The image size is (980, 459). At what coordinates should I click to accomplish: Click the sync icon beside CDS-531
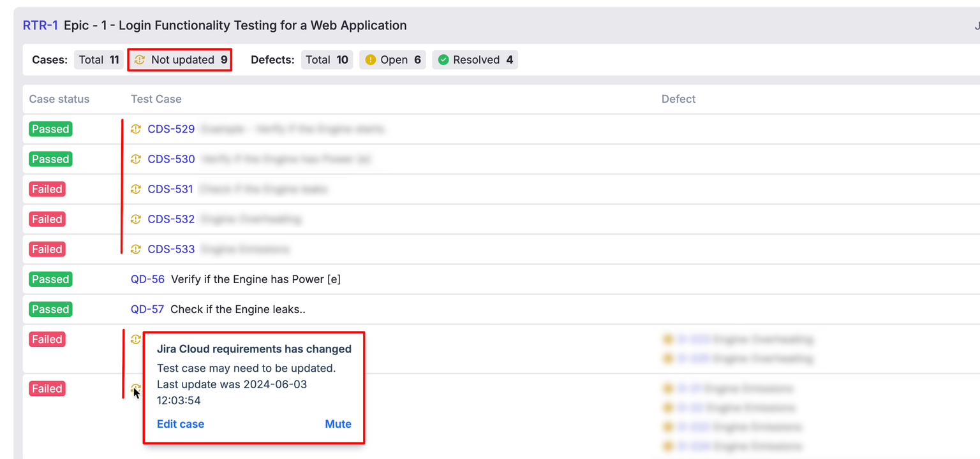[x=135, y=189]
